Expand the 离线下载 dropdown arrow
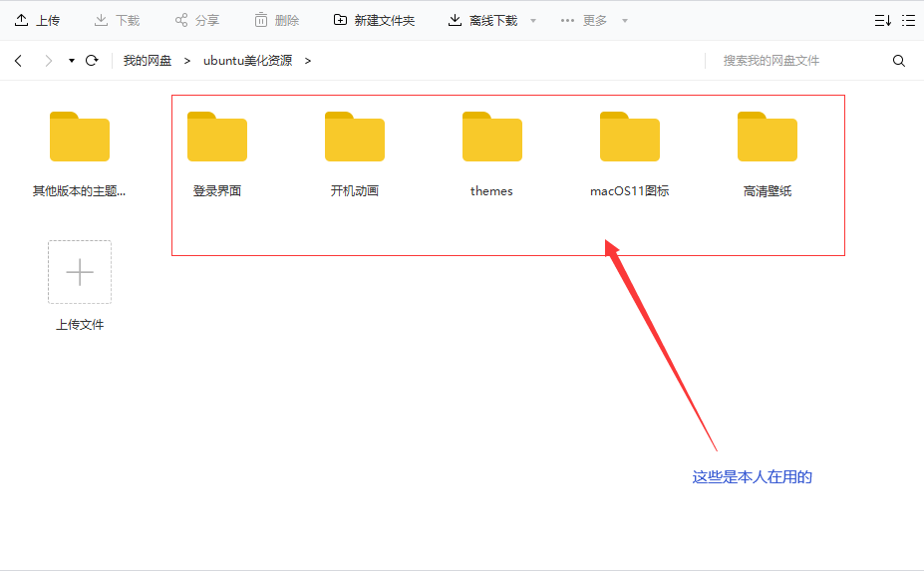 533,21
